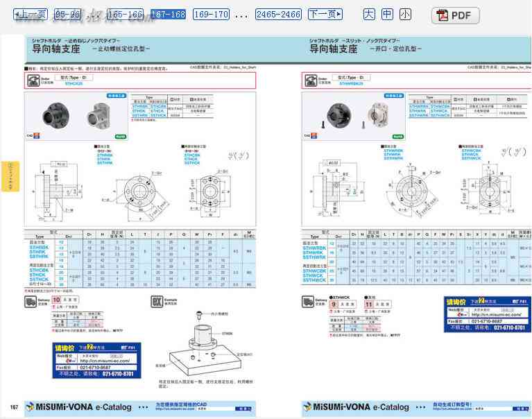532x419 pixels.
Task: Click round slit flange drawing on right page
Action: point(412,191)
